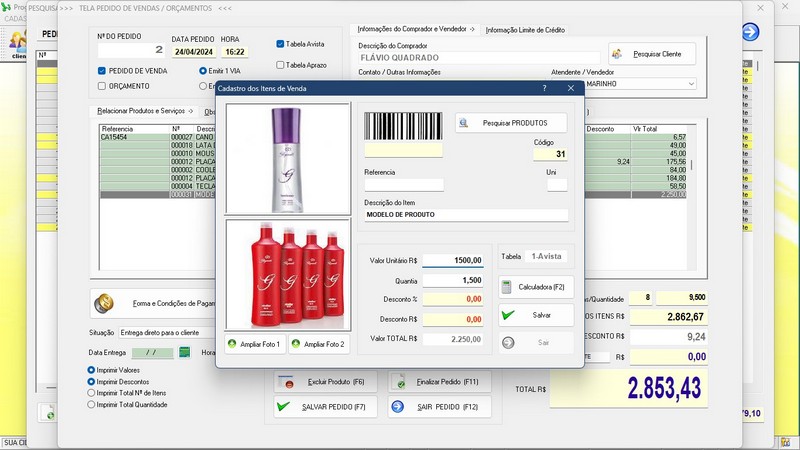
Task: Click the green icon on Ampliar Foto 1
Action: 232,344
